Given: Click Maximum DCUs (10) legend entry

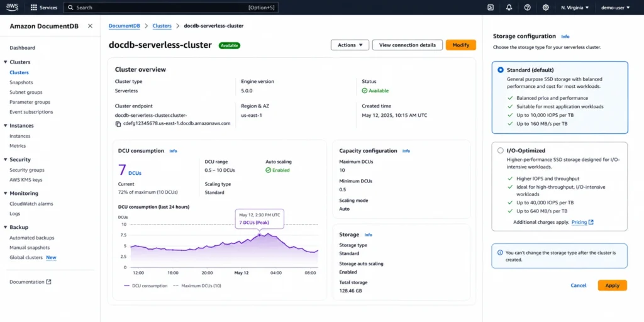Looking at the screenshot, I should (x=197, y=286).
